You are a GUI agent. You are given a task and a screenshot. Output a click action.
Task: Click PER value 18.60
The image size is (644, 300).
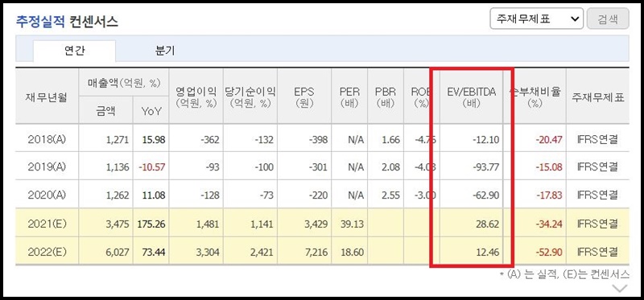click(x=353, y=252)
